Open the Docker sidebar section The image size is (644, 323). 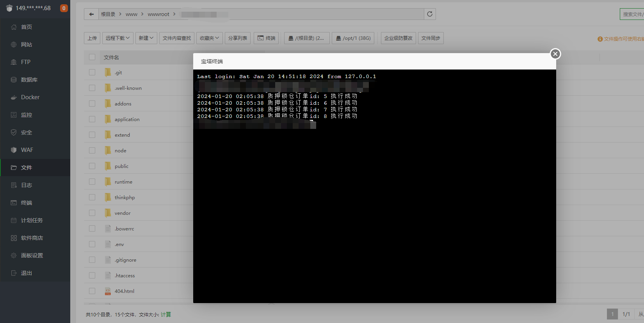point(30,97)
